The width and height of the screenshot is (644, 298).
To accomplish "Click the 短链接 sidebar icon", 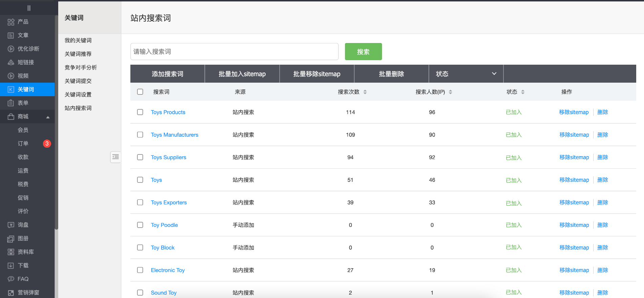I will click(x=11, y=63).
